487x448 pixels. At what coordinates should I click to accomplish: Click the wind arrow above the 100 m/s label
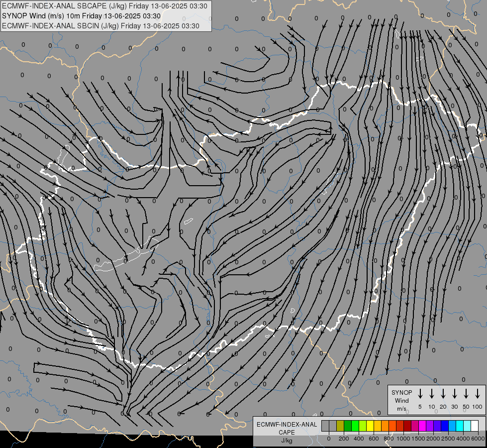(478, 394)
